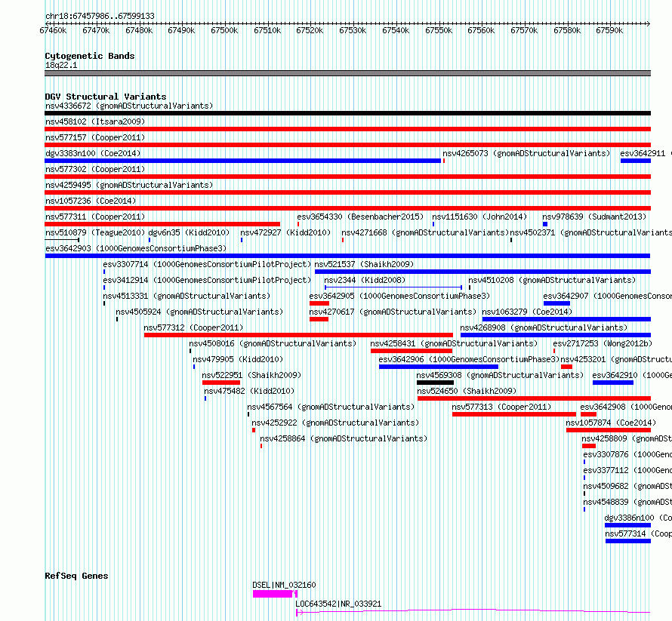This screenshot has height=621, width=672.
Task: Select esv3307714 Pilot Project label
Action: pos(207,264)
